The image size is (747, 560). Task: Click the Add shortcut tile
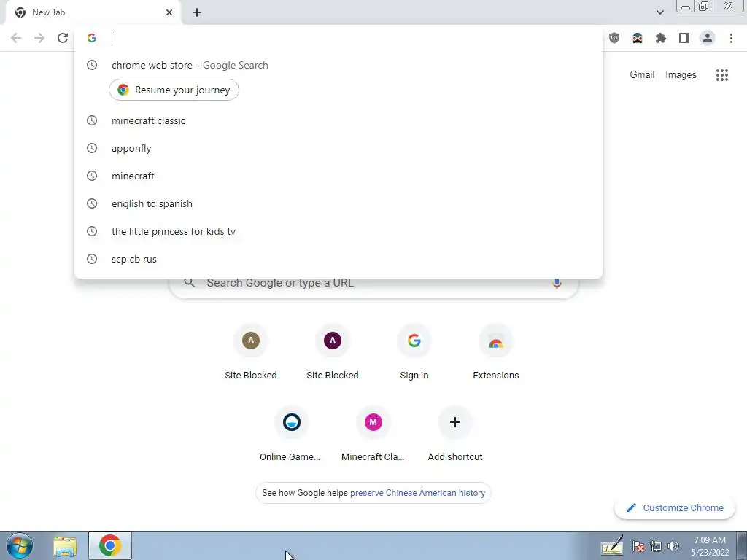pyautogui.click(x=455, y=433)
